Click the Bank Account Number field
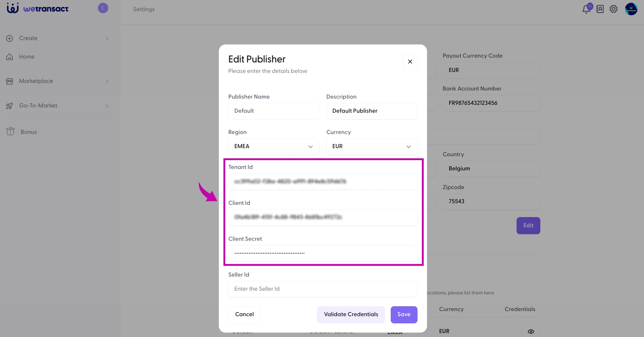 491,103
